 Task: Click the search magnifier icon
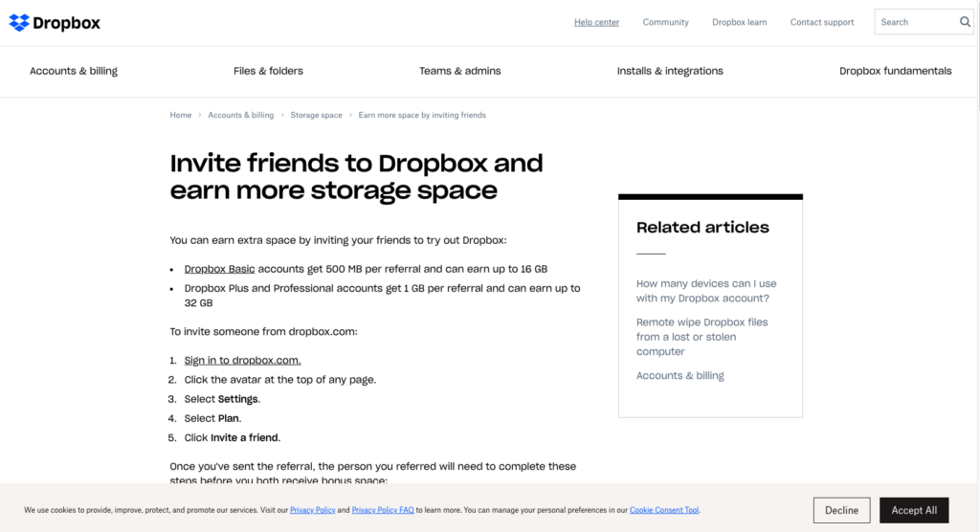click(965, 22)
